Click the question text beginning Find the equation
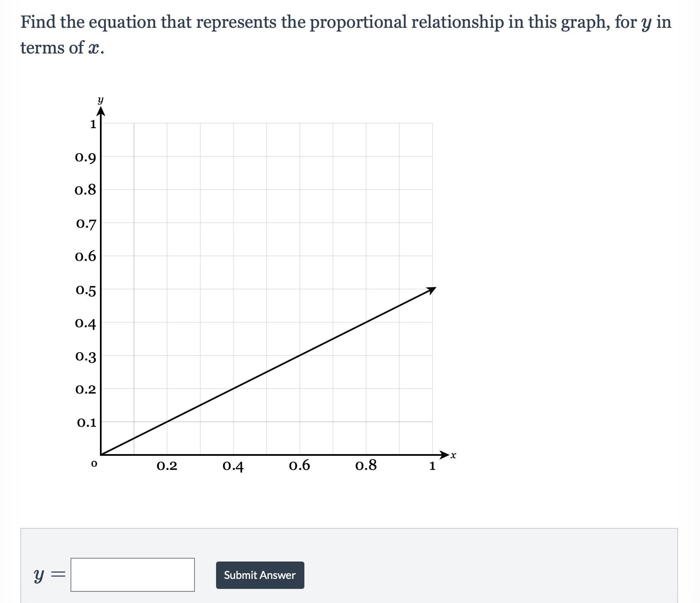The image size is (700, 603). (346, 34)
